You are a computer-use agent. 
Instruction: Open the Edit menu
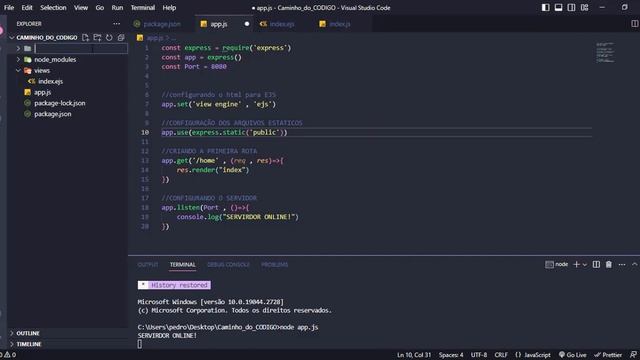(27, 7)
